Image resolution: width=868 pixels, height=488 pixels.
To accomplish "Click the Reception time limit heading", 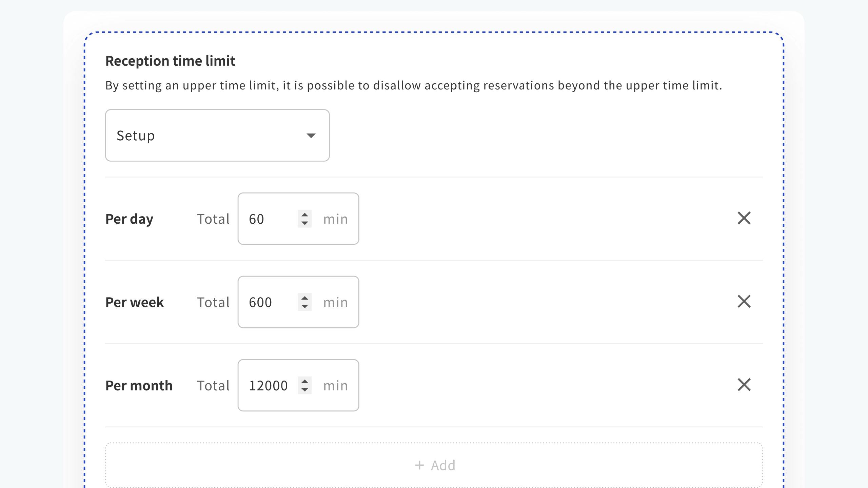I will [x=170, y=61].
